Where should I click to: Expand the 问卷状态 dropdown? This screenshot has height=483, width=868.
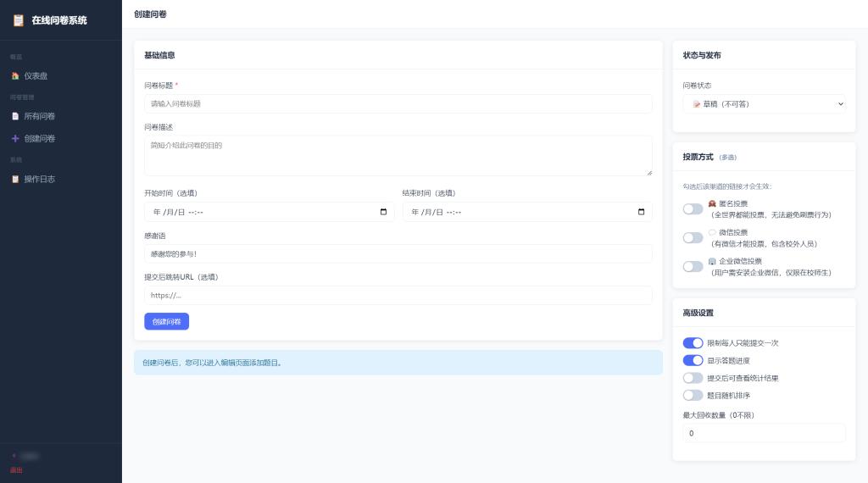tap(764, 104)
